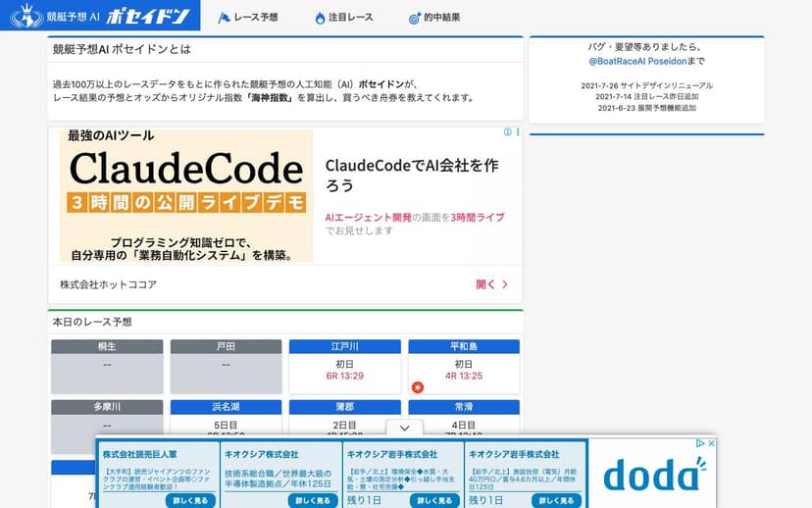Collapse the bottom ad with chevron tab
The image size is (812, 508).
coord(404,429)
